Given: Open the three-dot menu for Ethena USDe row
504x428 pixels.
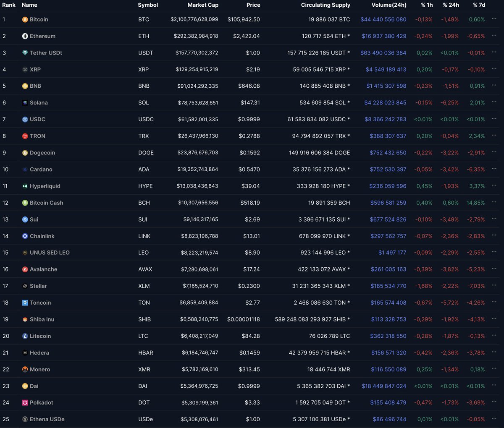Looking at the screenshot, I should coord(494,418).
